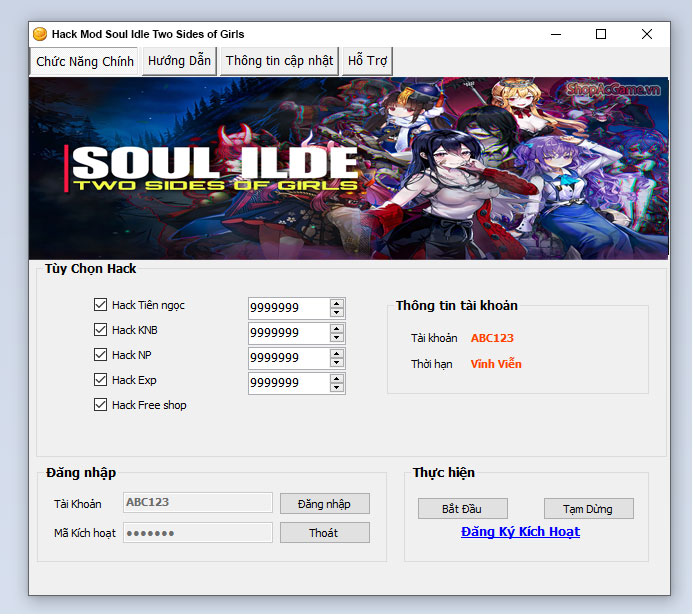Decrease Hack Tiên ngọc value with down arrow
Viewport: 693px width, 616px height.
pyautogui.click(x=337, y=312)
